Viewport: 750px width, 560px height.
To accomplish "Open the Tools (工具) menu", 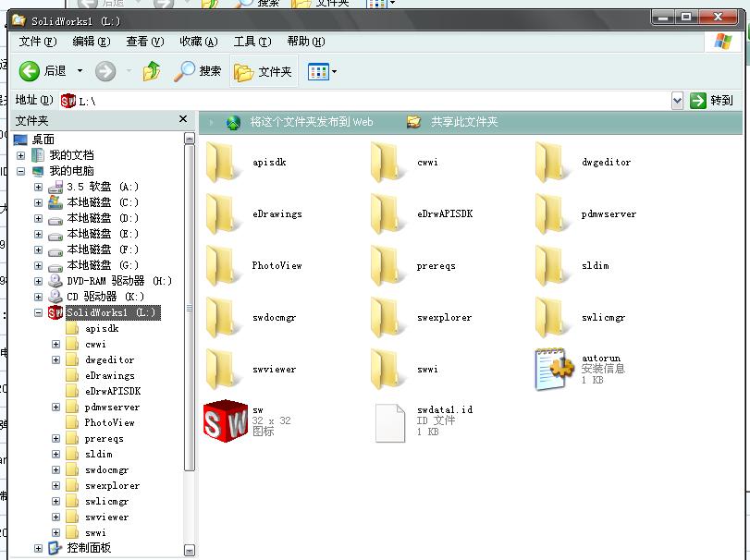I will (x=252, y=42).
